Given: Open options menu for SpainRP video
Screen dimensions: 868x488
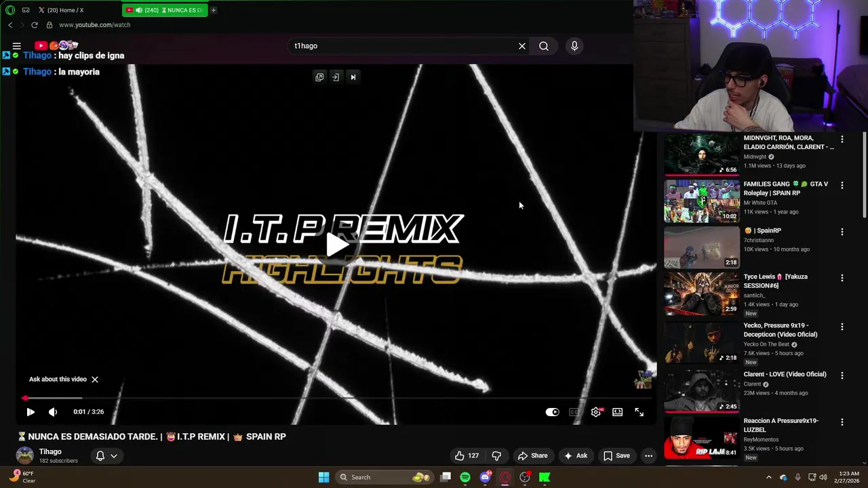Looking at the screenshot, I should click(842, 232).
